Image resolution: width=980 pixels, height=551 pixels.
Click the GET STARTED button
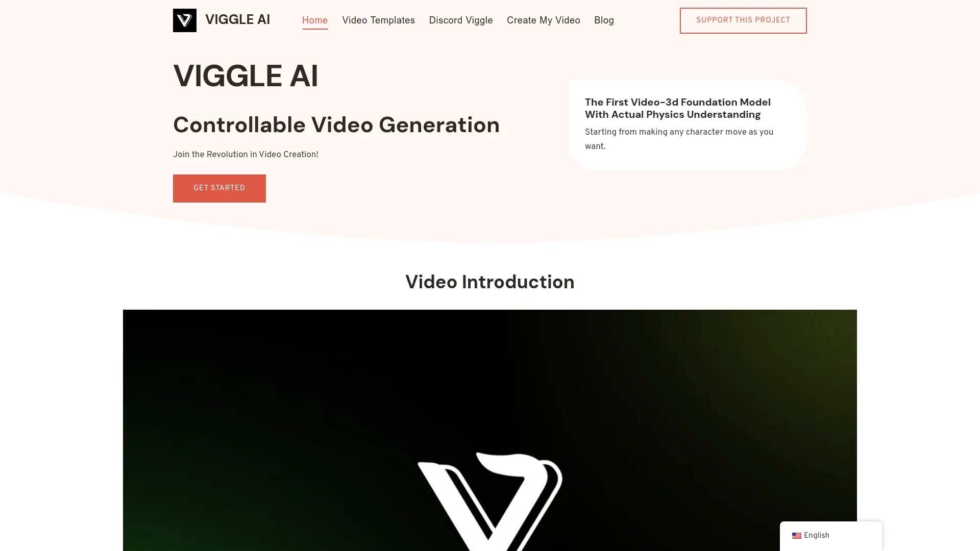coord(219,188)
